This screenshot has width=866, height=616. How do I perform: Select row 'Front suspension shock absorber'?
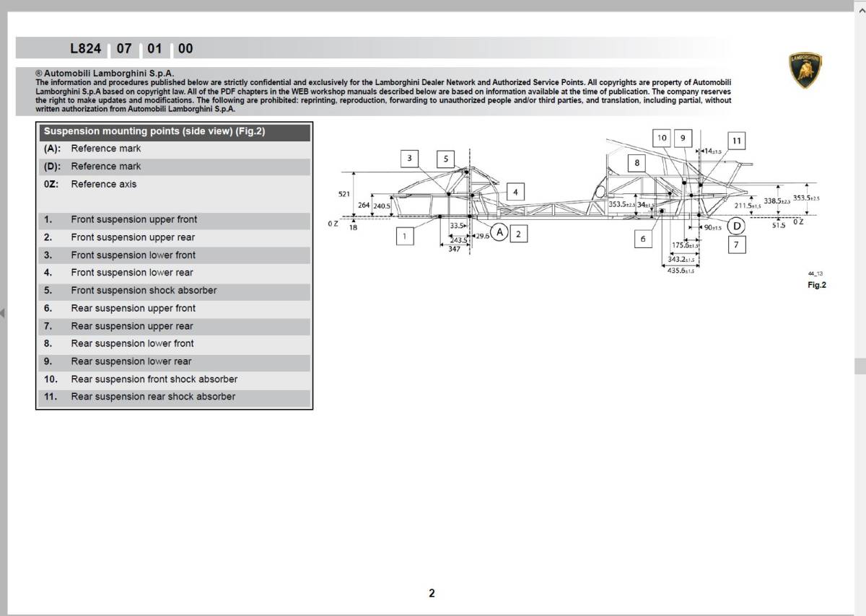click(174, 291)
